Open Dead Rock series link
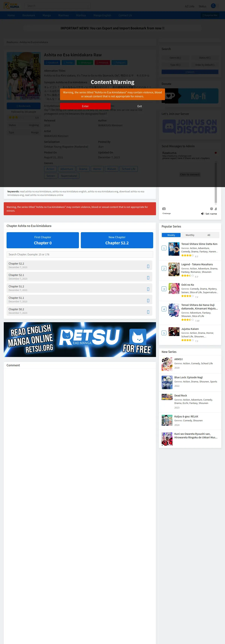This screenshot has width=225, height=644. coord(181,396)
